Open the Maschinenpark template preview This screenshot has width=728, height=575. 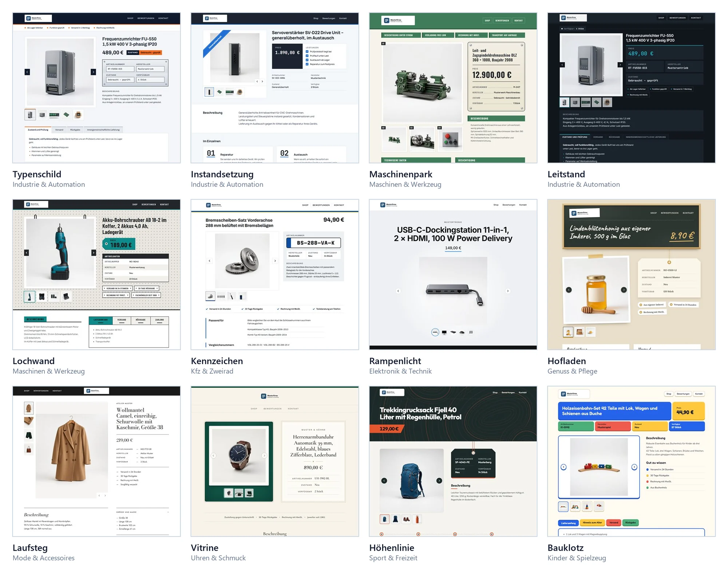(453, 88)
